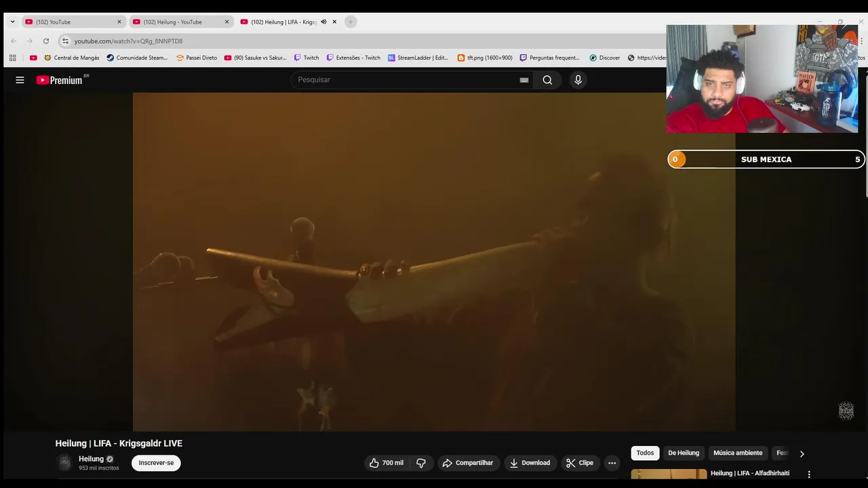
Task: Go back in browser history
Action: click(x=13, y=41)
